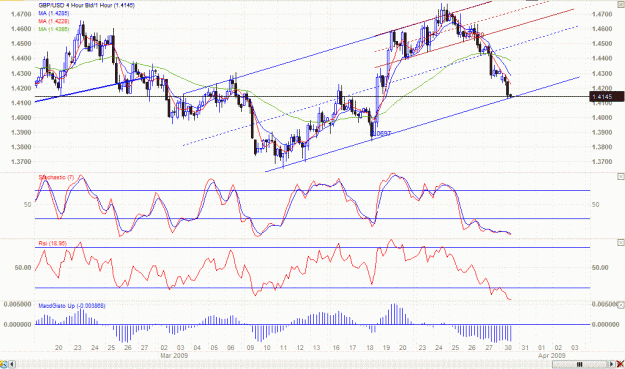Select the red MA (1.4228) label
The width and height of the screenshot is (625, 369).
pyautogui.click(x=53, y=21)
